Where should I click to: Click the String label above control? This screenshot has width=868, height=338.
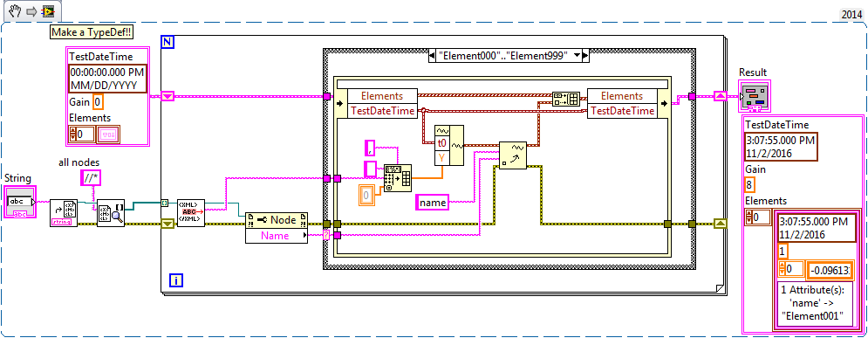[17, 178]
